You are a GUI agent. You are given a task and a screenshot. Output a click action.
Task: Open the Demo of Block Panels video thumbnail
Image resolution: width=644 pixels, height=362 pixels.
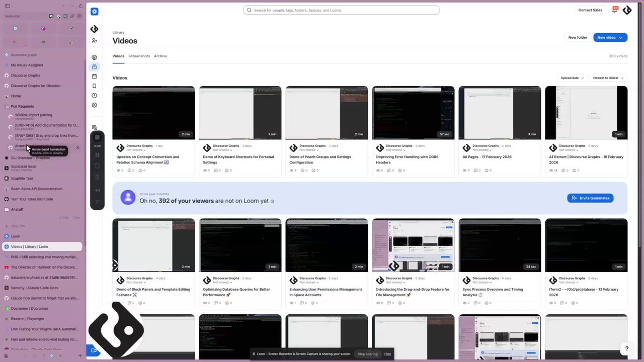click(x=153, y=245)
